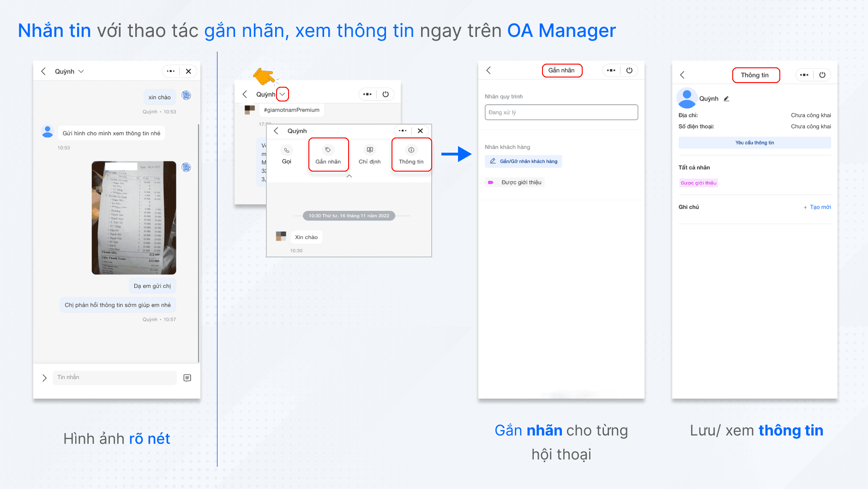
Task: Click Quỳnh's profile avatar in Thông tin panel
Action: click(x=687, y=98)
